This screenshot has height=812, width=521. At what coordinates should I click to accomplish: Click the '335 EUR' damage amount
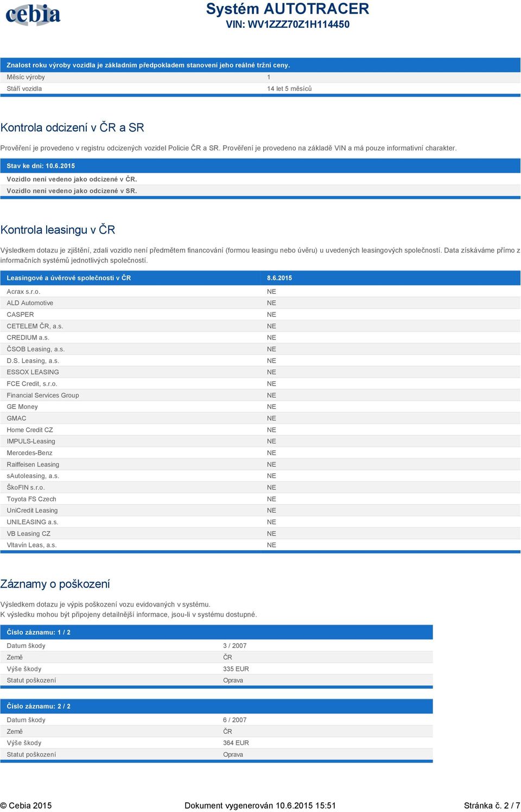pyautogui.click(x=236, y=669)
